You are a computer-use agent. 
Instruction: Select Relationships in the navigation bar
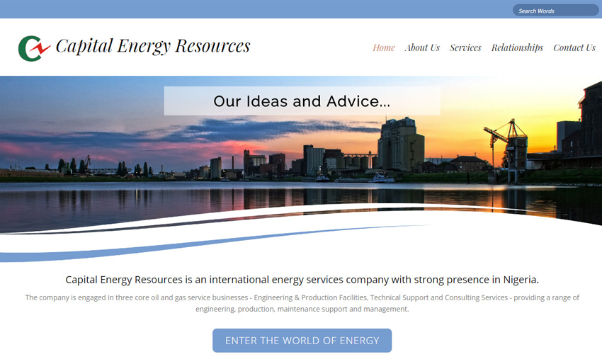click(x=517, y=48)
